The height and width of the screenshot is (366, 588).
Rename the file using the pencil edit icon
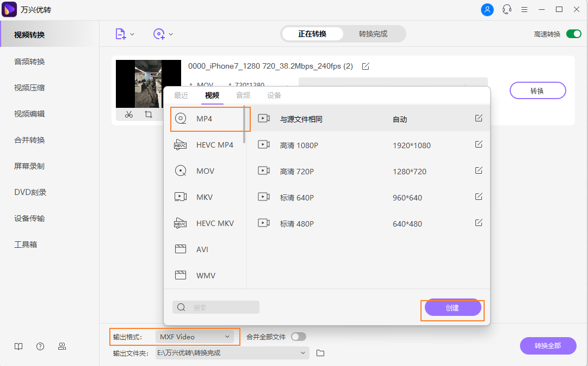pyautogui.click(x=365, y=66)
